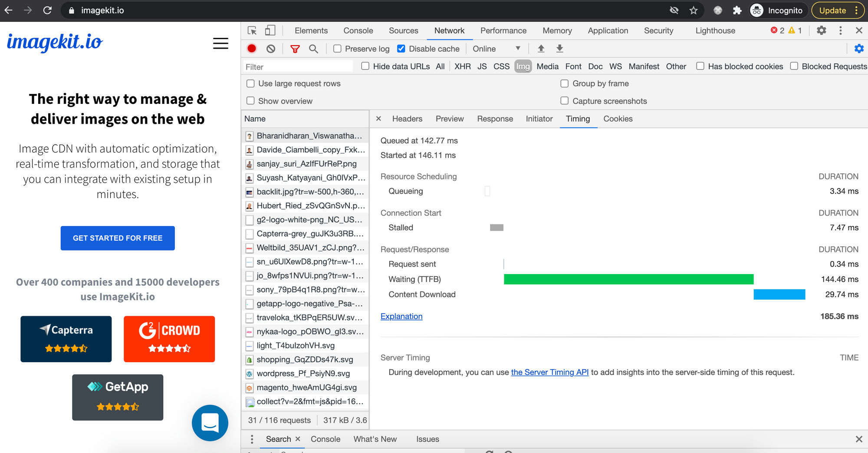This screenshot has height=453, width=868.
Task: Open the network filter funnel
Action: click(x=295, y=49)
